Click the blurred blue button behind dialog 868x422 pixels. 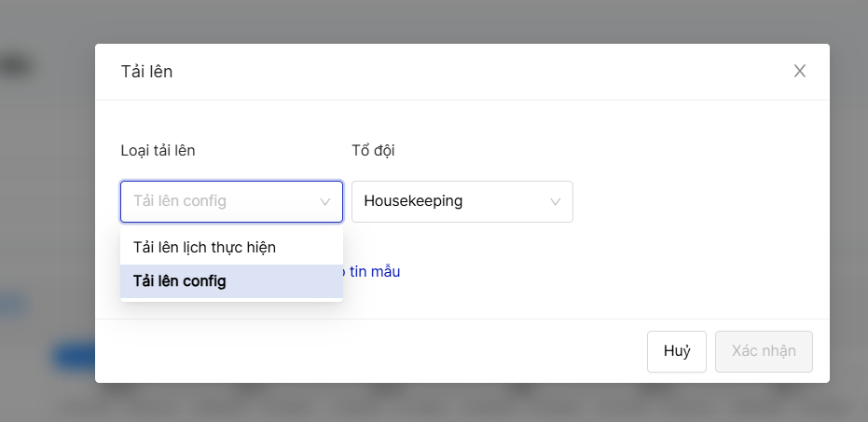click(73, 356)
